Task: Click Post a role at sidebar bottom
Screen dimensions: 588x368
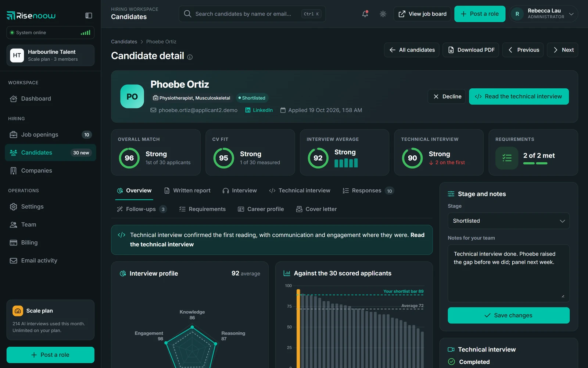Action: click(50, 355)
